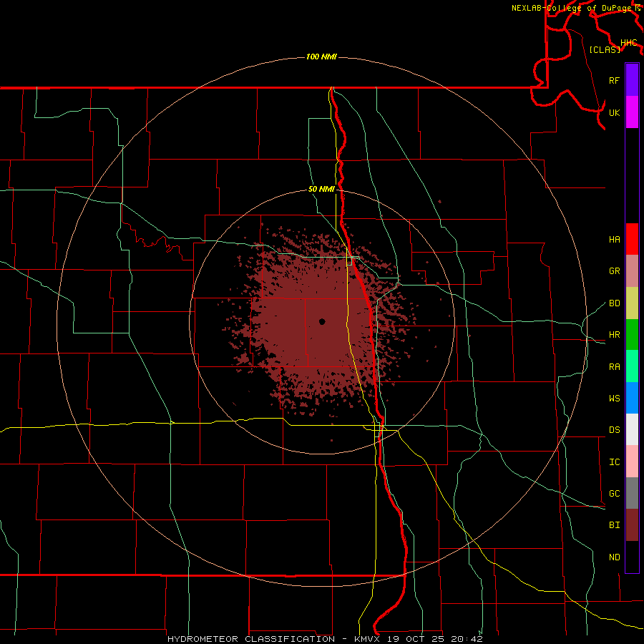
Task: Select the GC gray legend swatch
Action: click(632, 493)
